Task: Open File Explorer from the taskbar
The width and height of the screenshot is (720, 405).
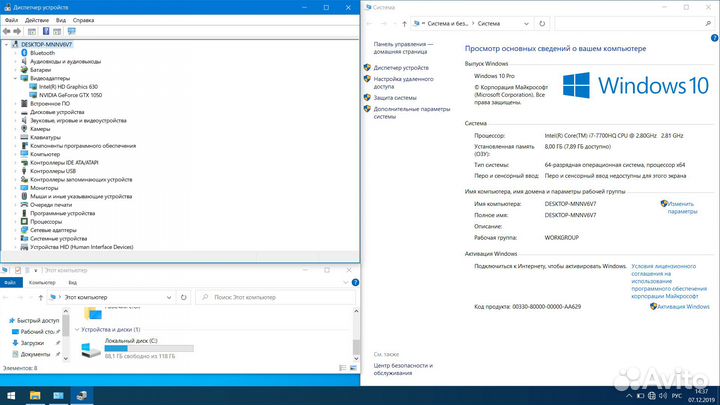Action: point(35,395)
